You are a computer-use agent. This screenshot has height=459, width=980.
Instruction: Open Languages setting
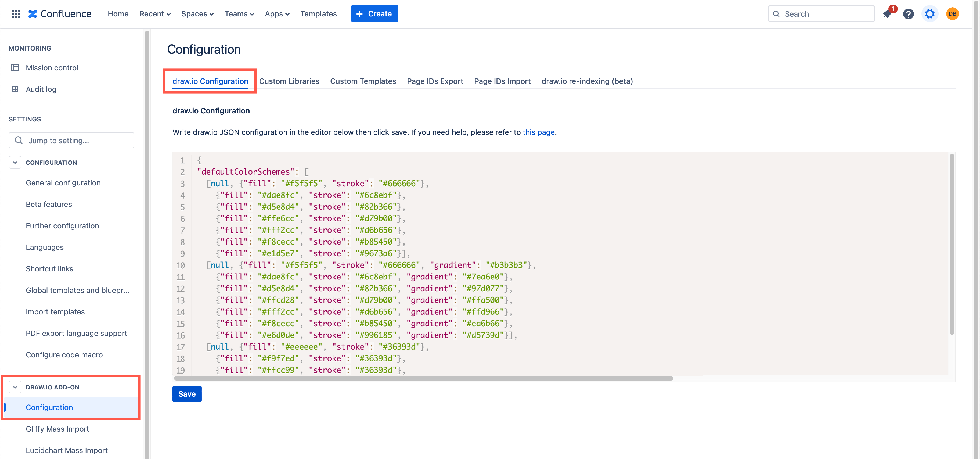(45, 247)
